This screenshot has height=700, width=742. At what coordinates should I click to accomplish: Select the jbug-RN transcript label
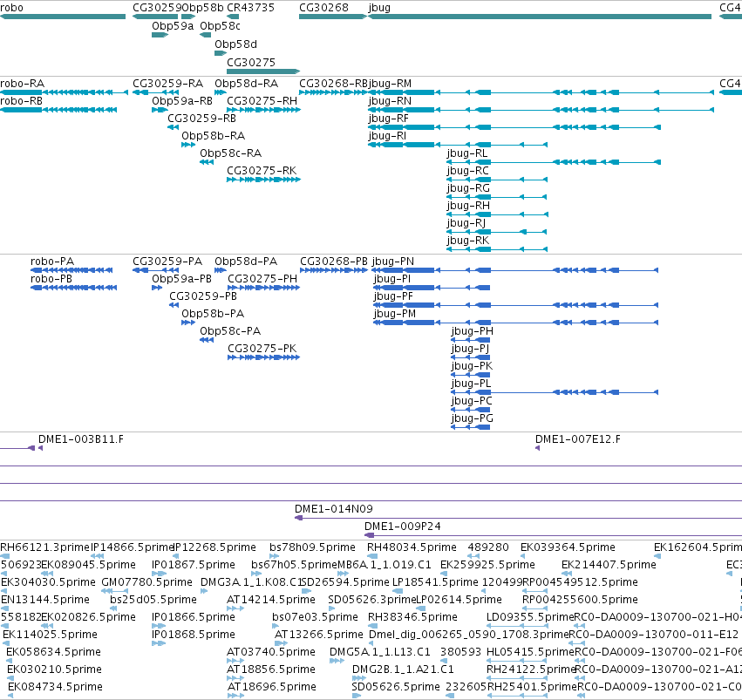(390, 101)
